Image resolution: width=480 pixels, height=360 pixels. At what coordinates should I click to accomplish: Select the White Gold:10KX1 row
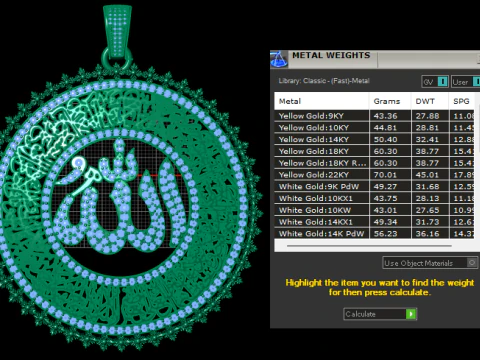pyautogui.click(x=374, y=198)
